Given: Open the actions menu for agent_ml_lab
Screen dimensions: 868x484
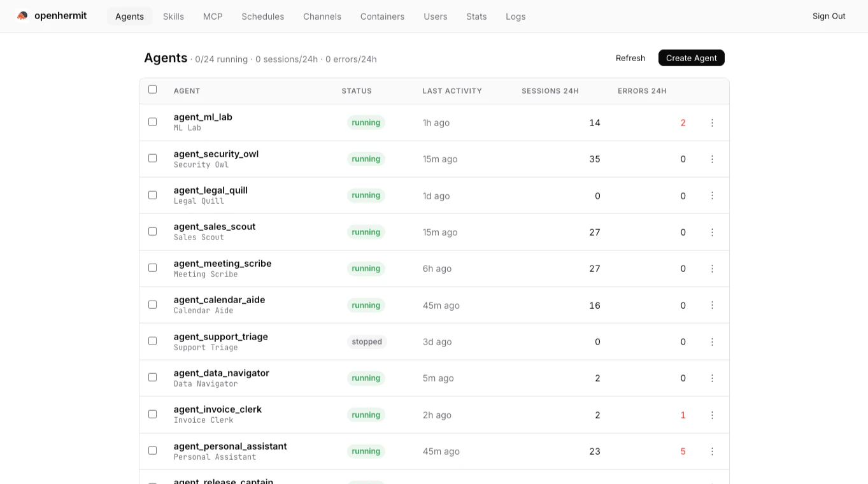Looking at the screenshot, I should pos(712,122).
